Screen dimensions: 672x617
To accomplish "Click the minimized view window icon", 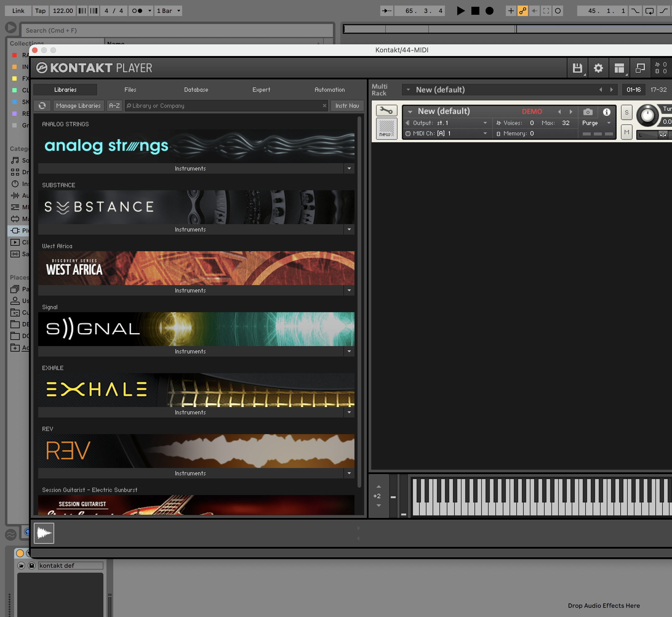I will point(640,68).
